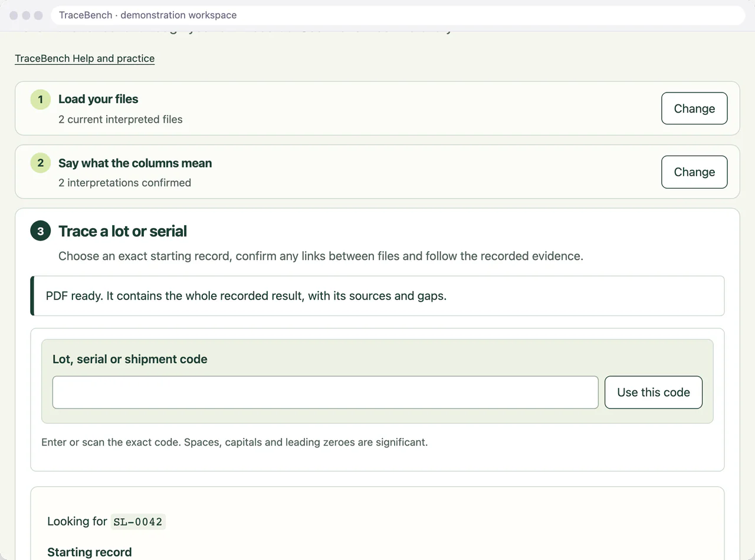Click the Say what the columns mean heading
Image resolution: width=755 pixels, height=560 pixels.
pyautogui.click(x=135, y=163)
